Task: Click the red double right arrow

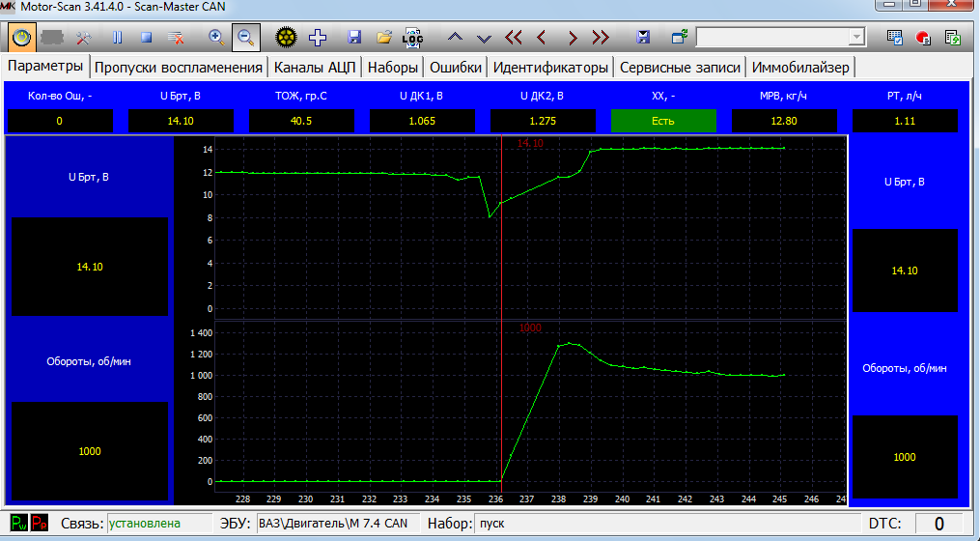Action: [601, 38]
